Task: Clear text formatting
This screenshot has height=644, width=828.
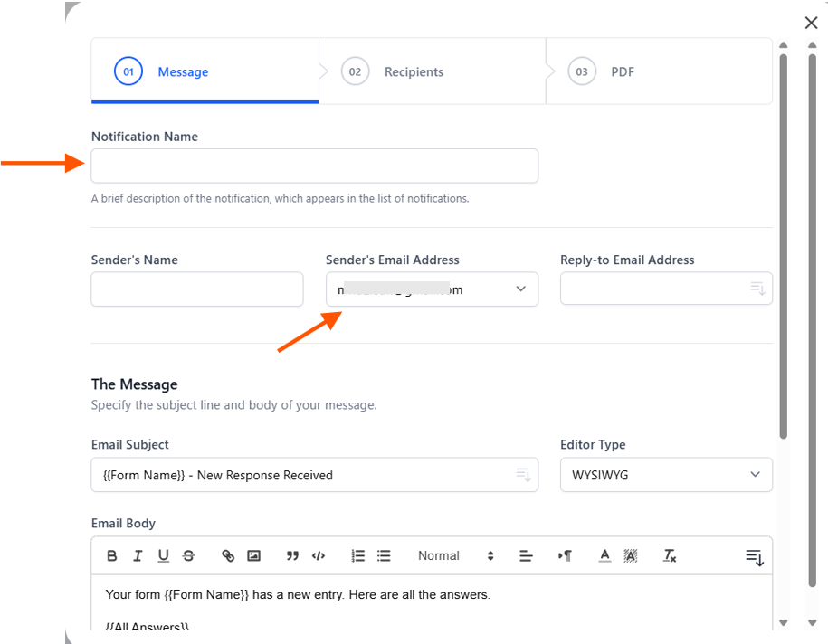Action: coord(670,555)
